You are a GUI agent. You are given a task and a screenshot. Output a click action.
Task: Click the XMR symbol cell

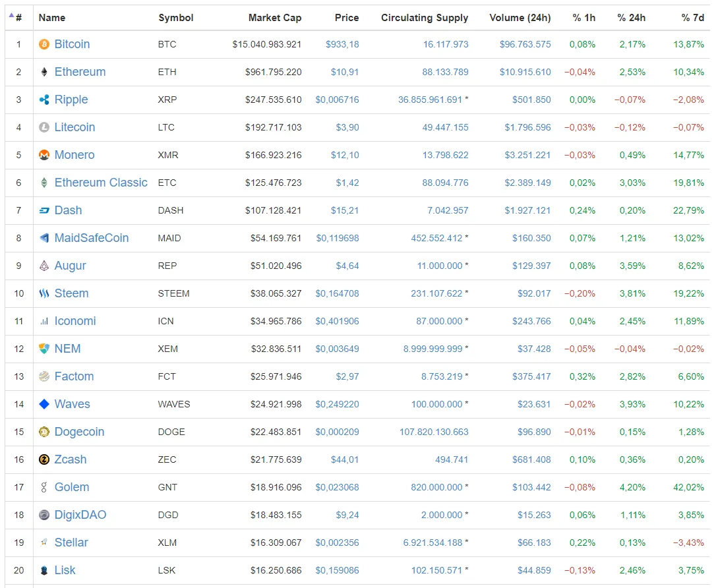tap(168, 155)
